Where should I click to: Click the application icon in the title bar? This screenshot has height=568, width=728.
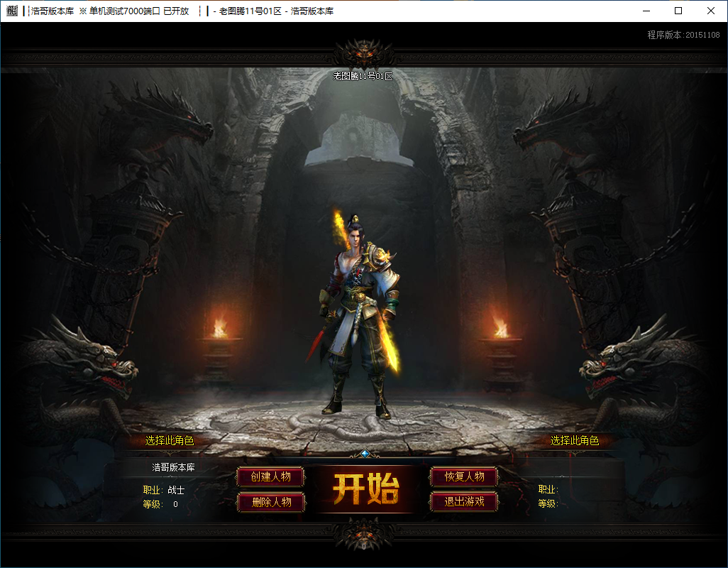[x=11, y=11]
